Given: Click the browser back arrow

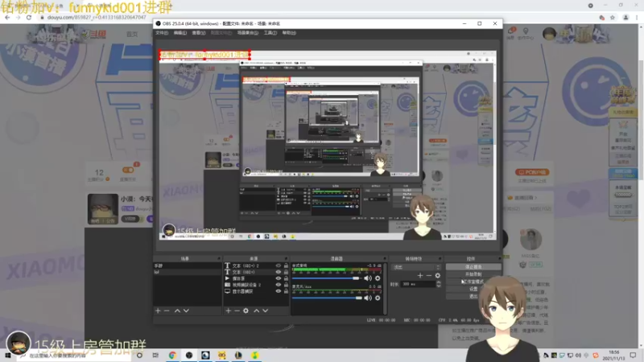Looking at the screenshot, I should point(7,18).
